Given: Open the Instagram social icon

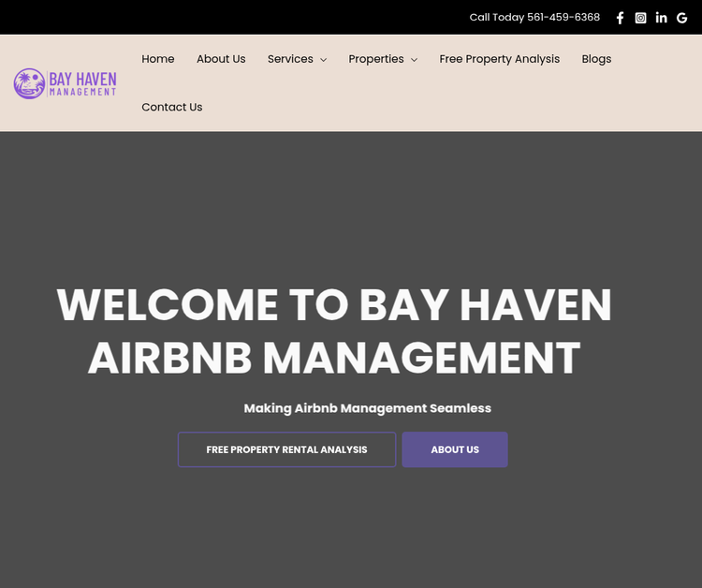Looking at the screenshot, I should [x=640, y=18].
